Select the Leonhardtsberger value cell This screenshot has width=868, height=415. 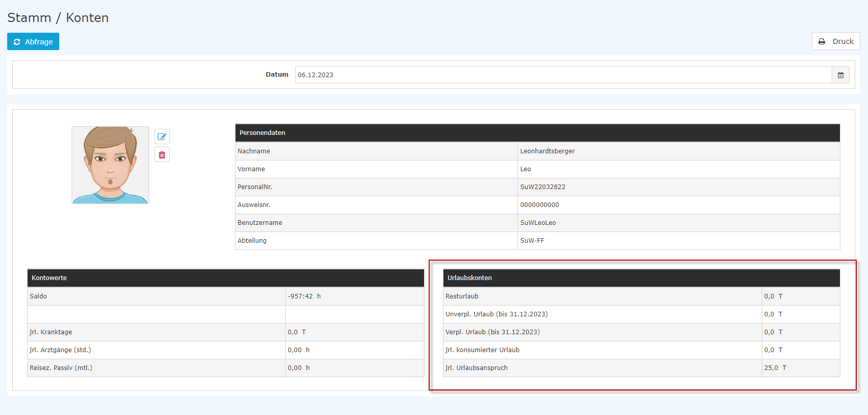(x=679, y=151)
